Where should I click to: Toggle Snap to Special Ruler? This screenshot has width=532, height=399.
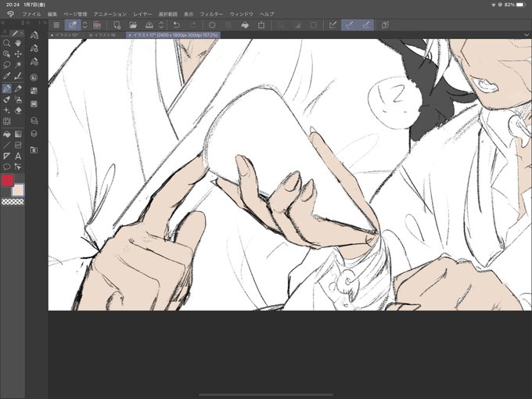coord(349,25)
